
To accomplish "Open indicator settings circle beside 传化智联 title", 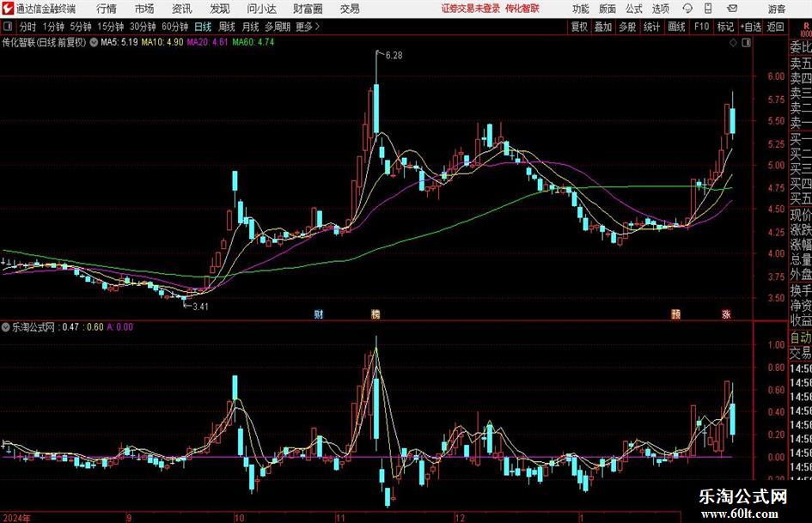I will click(94, 42).
